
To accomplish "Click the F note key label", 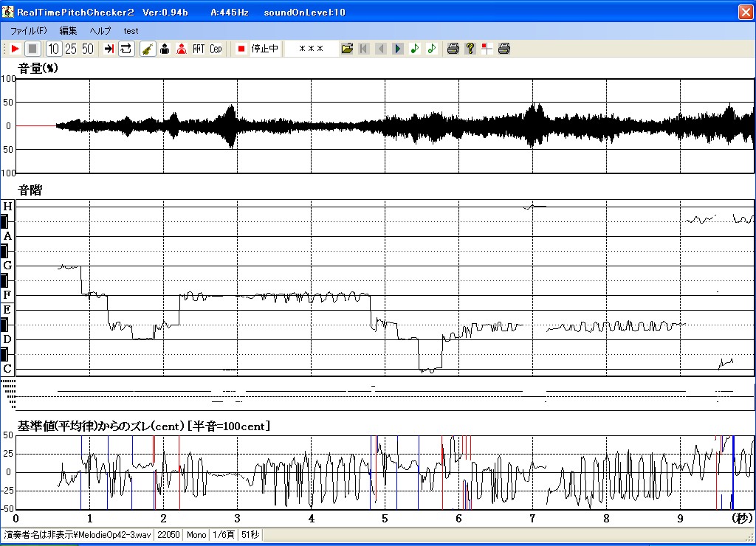I will click(7, 295).
